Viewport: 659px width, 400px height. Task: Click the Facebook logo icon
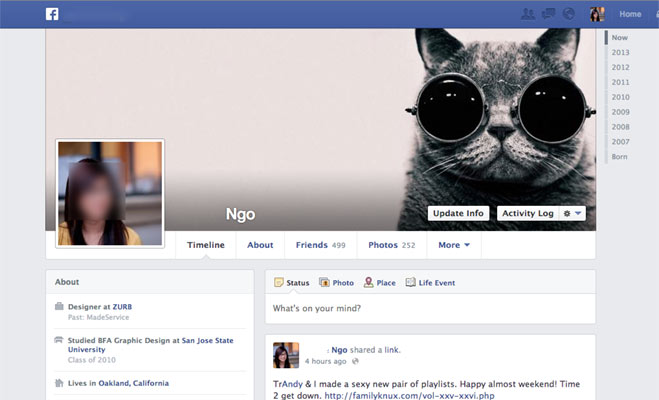pyautogui.click(x=52, y=14)
